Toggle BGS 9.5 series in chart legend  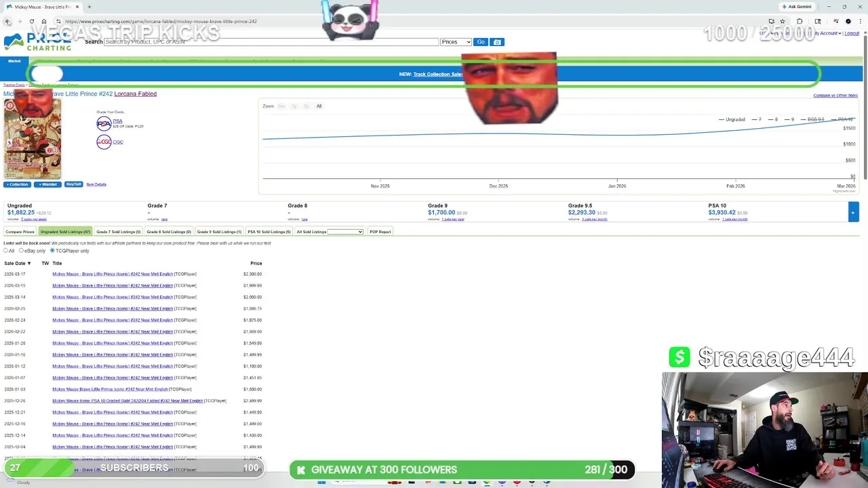(812, 119)
